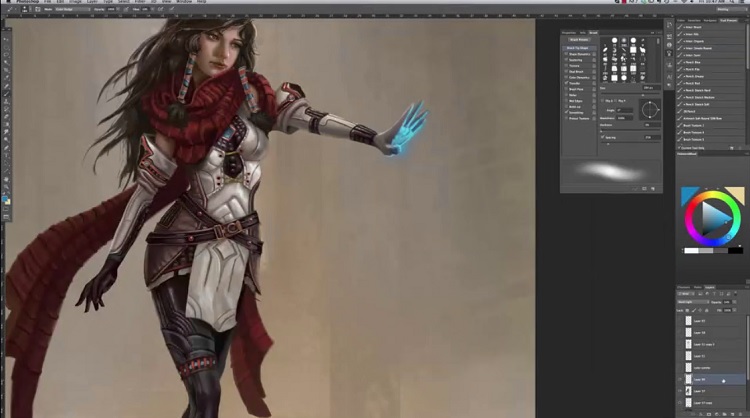Click the layer style fx icon

point(701,414)
